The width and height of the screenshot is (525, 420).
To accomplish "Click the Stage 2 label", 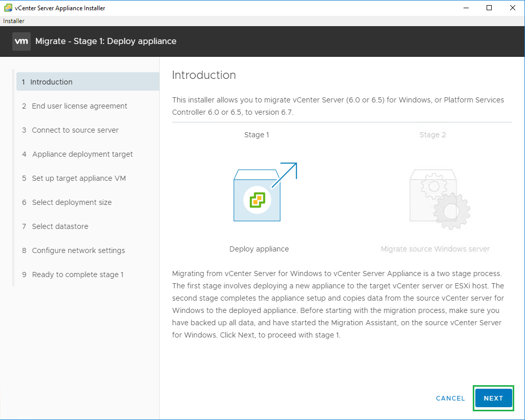I will click(x=432, y=135).
